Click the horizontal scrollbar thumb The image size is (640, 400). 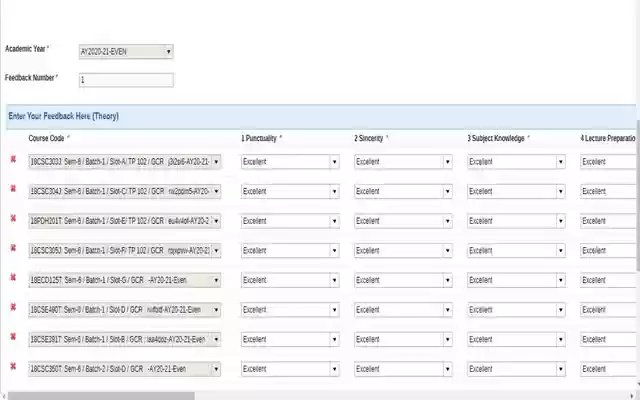101,396
